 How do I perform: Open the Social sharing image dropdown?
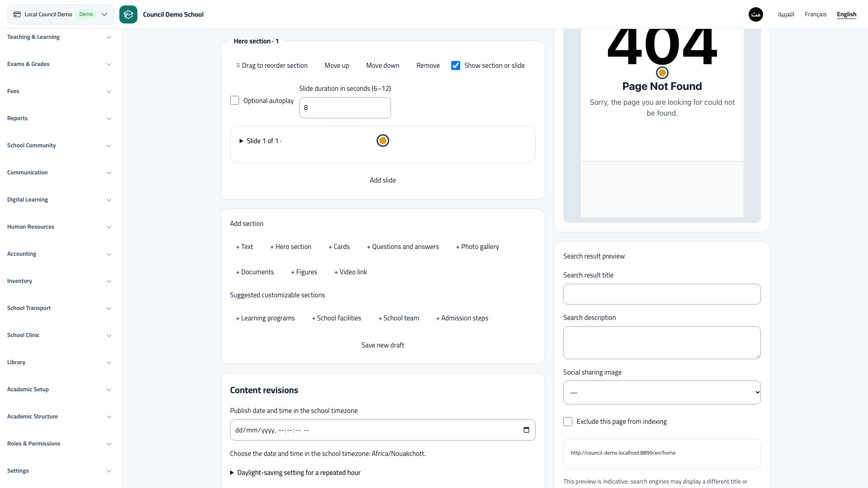click(662, 392)
